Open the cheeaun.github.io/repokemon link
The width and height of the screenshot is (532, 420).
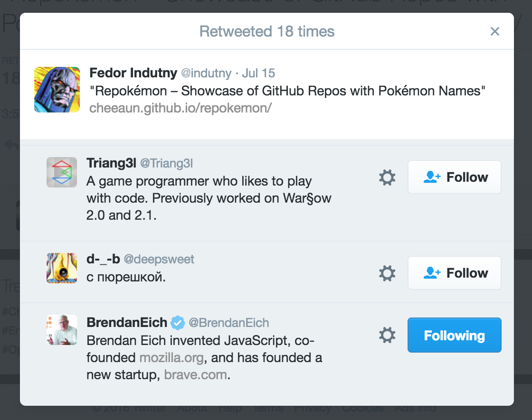(180, 108)
